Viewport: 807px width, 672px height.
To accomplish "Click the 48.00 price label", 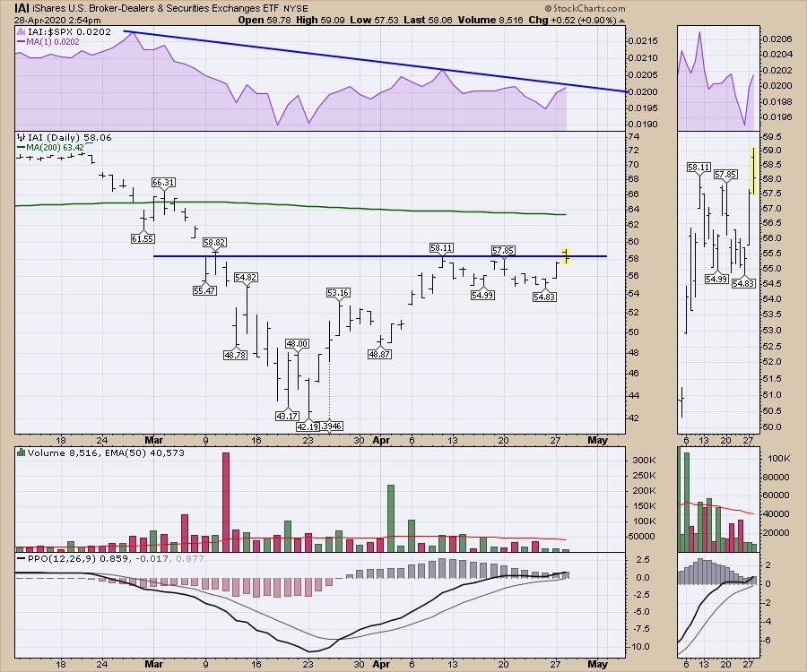I will (x=297, y=343).
